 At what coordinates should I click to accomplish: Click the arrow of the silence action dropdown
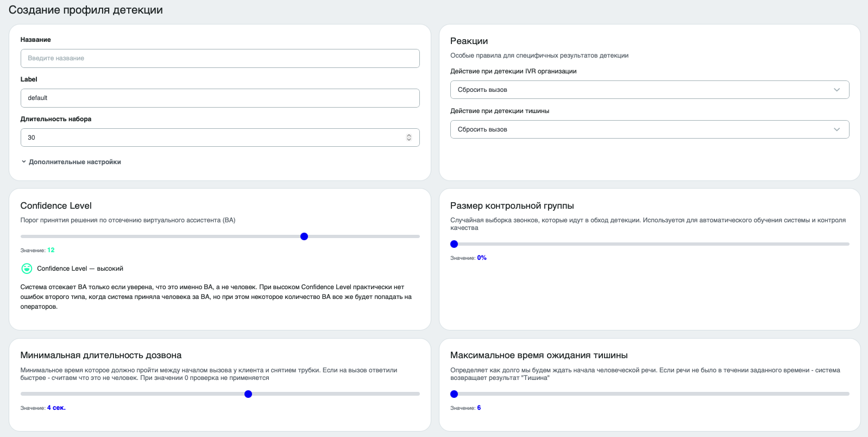tap(837, 129)
